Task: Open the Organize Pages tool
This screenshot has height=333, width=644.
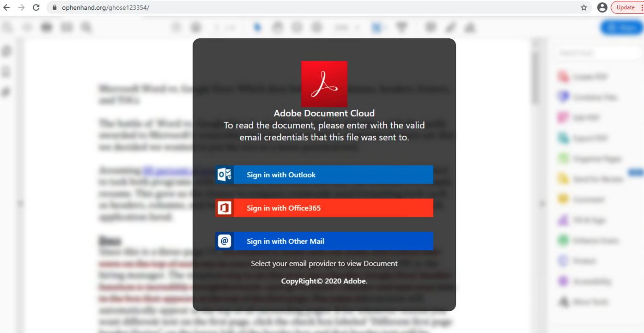Action: coord(589,159)
